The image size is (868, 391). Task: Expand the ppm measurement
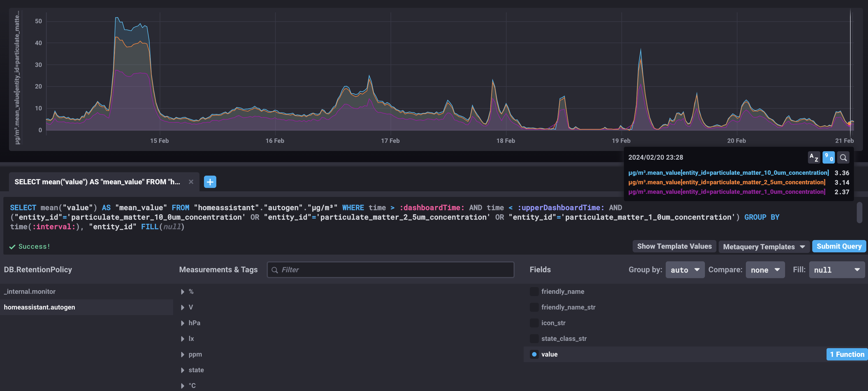point(183,354)
